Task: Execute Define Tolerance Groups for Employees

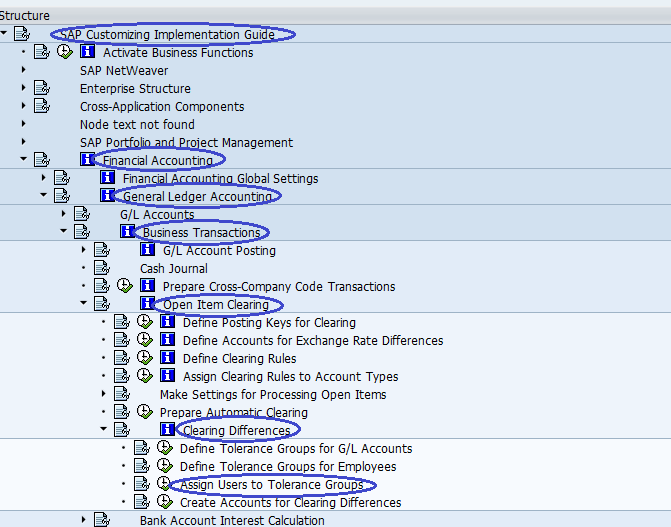Action: pos(165,465)
